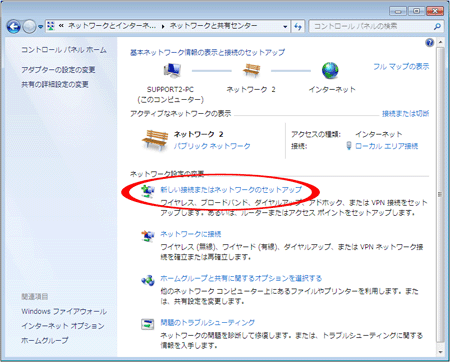Viewport: 450px width, 362px height.
Task: Click the breadcrumb separator arrow after ネットワークとインターネット
Action: (x=163, y=26)
